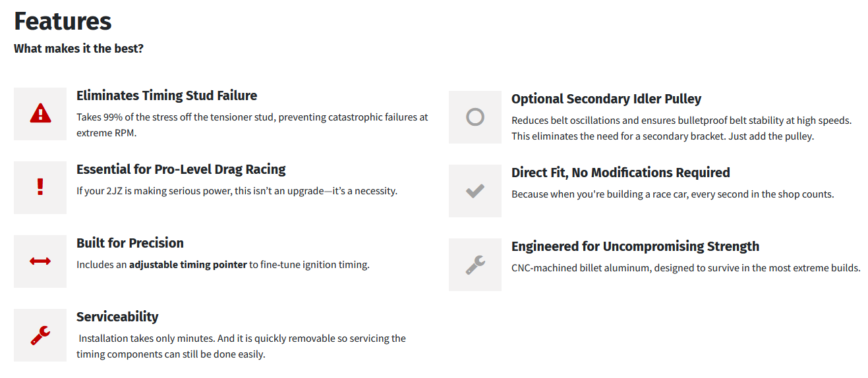The width and height of the screenshot is (868, 378).
Task: Select the Features heading
Action: [x=63, y=21]
